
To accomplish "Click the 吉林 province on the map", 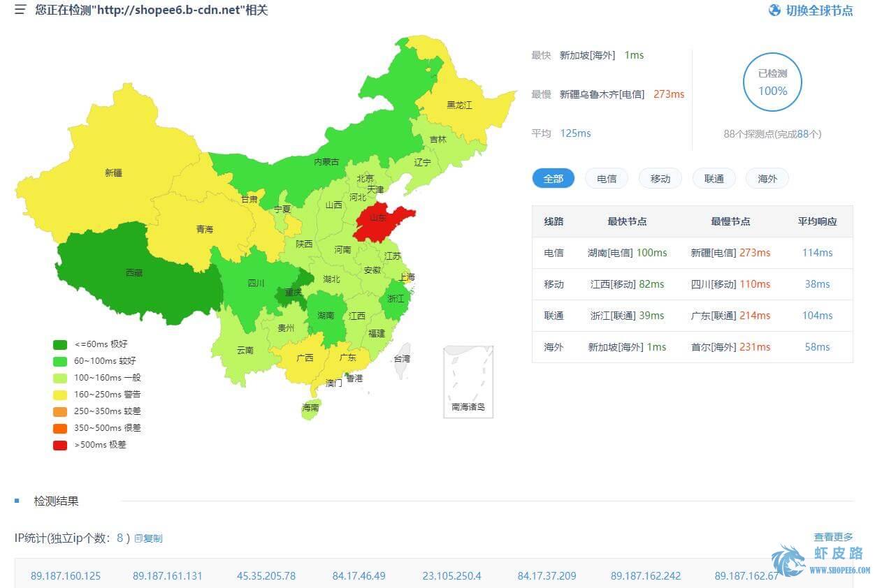I will (437, 140).
